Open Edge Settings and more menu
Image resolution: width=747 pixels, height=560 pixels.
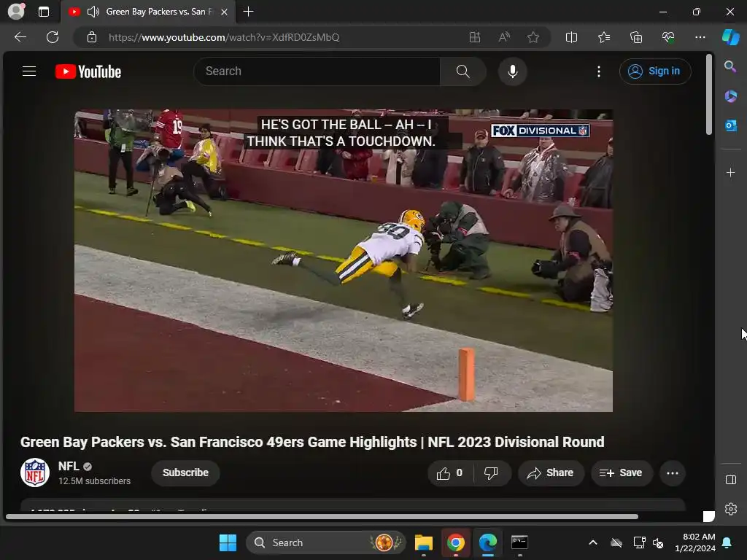[700, 37]
